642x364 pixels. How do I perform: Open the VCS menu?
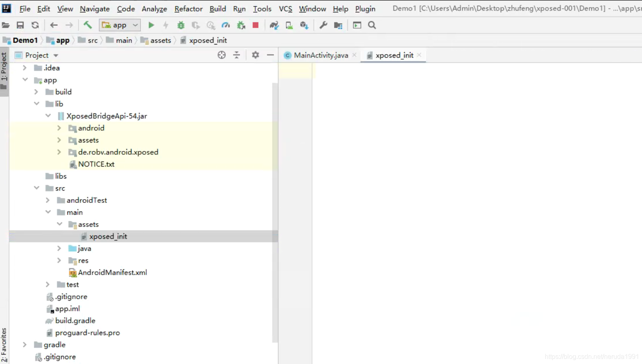click(285, 9)
